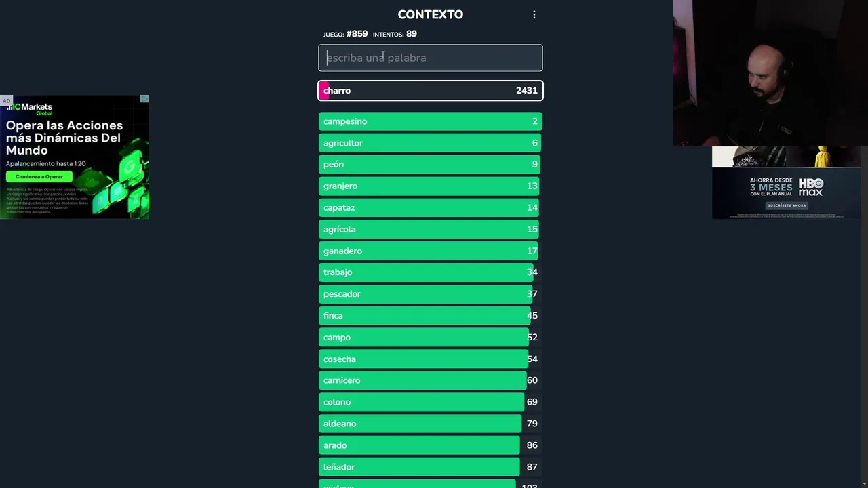Screen dimensions: 868x488
Task: Click the 'peón' guess bar
Action: pos(431,165)
